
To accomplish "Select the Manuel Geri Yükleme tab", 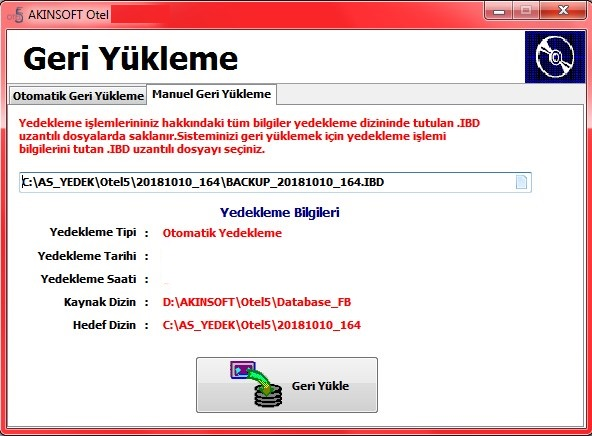I will click(211, 94).
